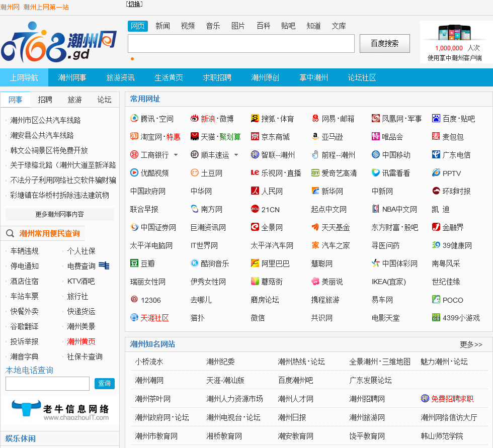Open 论坛社区 in the navigation bar
Image resolution: width=493 pixels, height=448 pixels.
pos(362,77)
